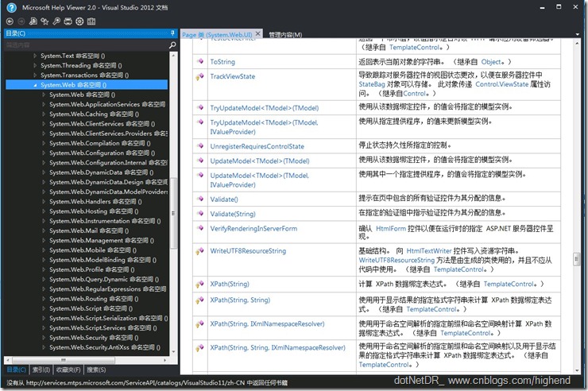The width and height of the screenshot is (588, 391).
Task: Switch to the 目录(C) bottom tab
Action: (x=17, y=370)
